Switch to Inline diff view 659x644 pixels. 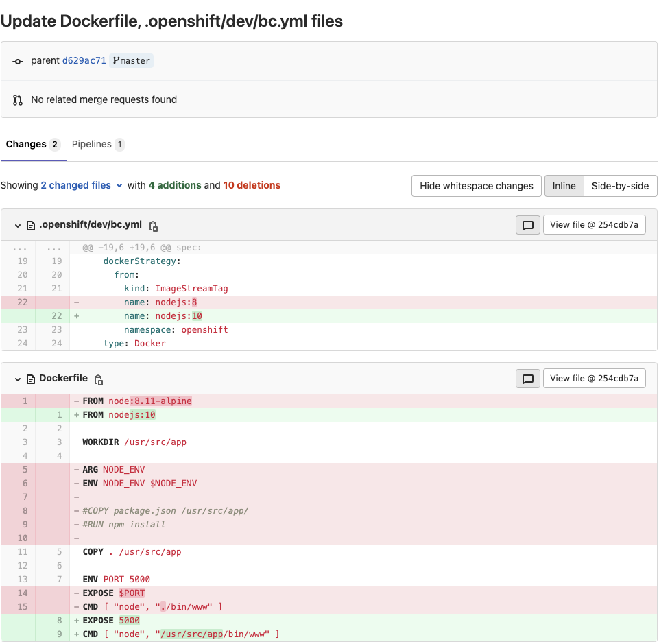[x=564, y=186]
